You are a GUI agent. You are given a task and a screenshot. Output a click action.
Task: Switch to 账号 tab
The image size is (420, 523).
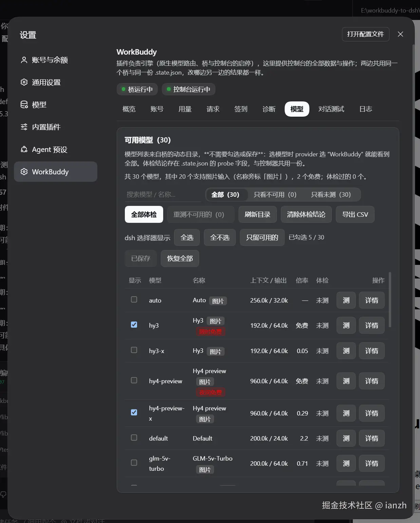click(x=157, y=109)
